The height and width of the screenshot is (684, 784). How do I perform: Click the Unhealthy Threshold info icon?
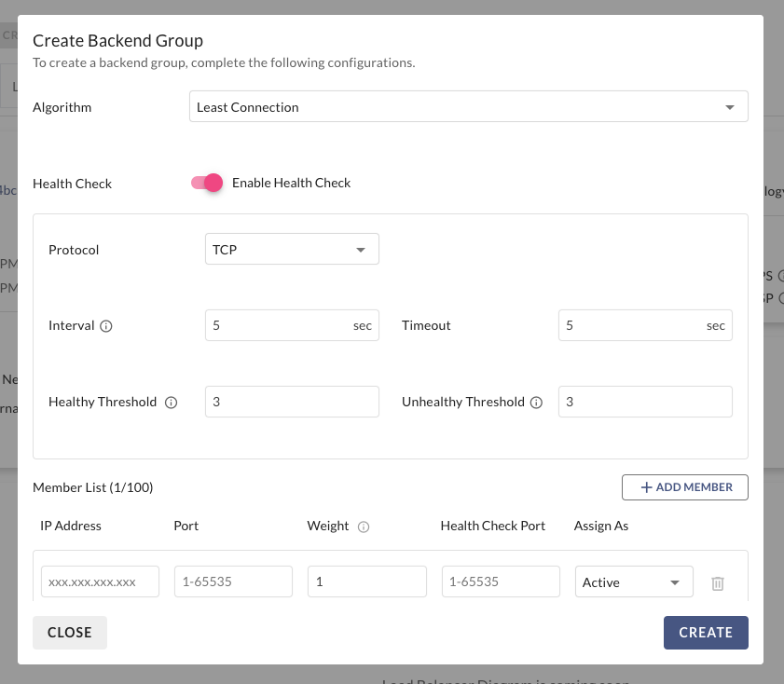coord(536,403)
